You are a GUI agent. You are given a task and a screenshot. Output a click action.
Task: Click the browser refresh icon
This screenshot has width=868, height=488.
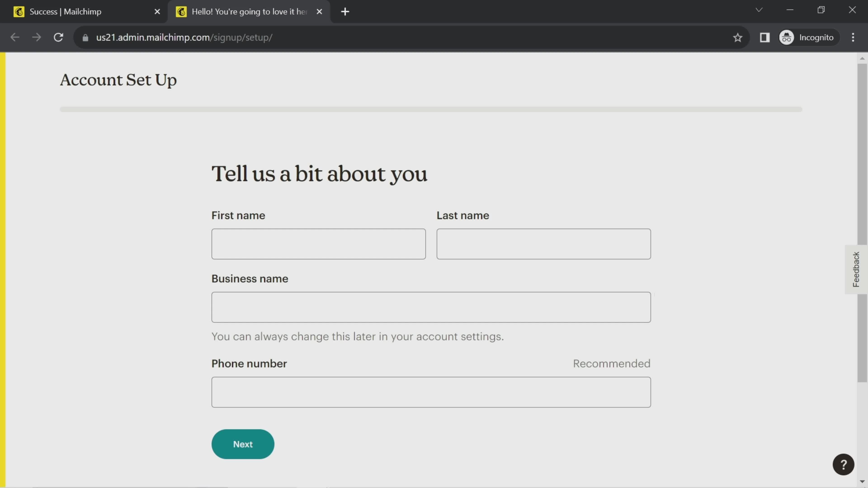coord(58,37)
